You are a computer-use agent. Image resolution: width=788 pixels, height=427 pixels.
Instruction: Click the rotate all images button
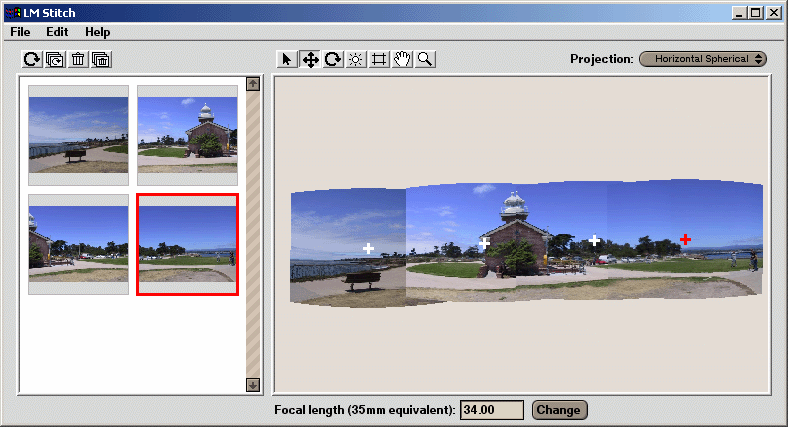55,59
